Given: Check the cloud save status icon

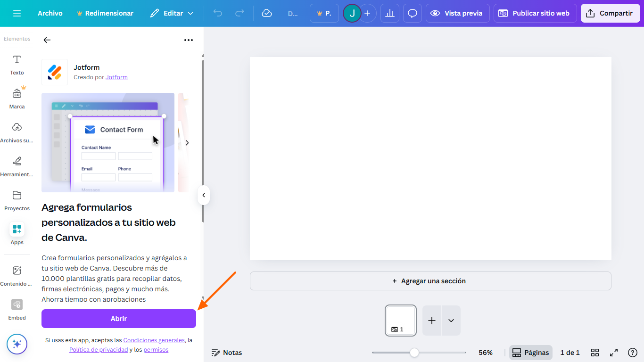Looking at the screenshot, I should [267, 13].
